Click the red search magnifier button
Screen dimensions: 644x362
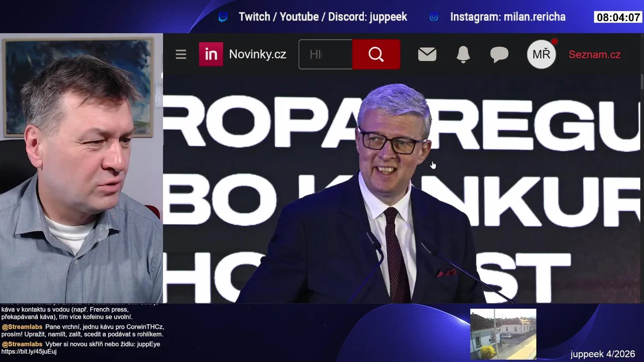(376, 54)
